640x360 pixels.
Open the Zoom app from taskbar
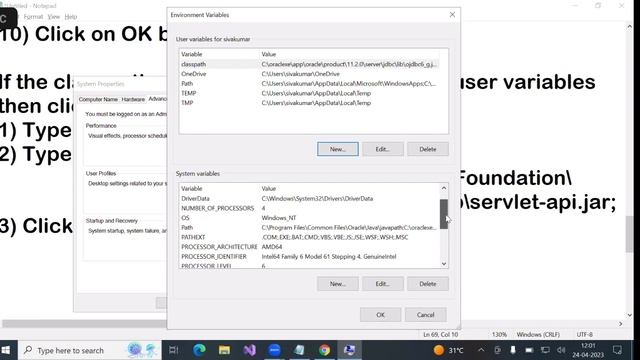274,350
